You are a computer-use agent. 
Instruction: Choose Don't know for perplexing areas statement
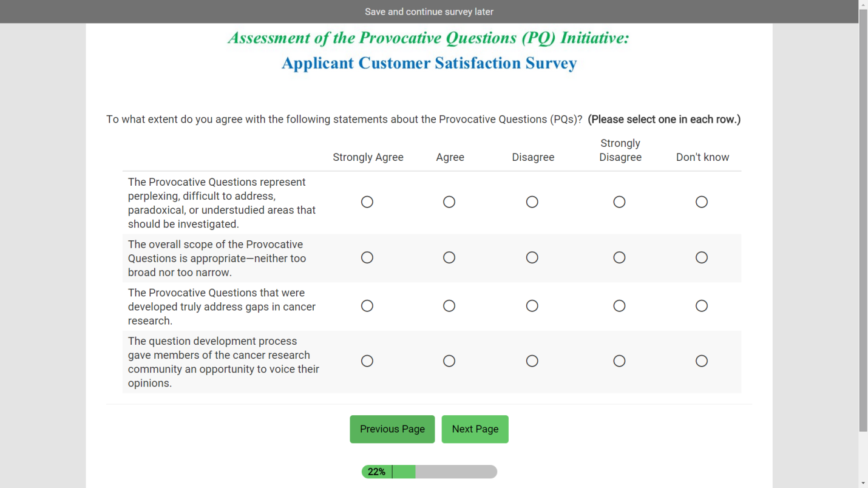(702, 202)
